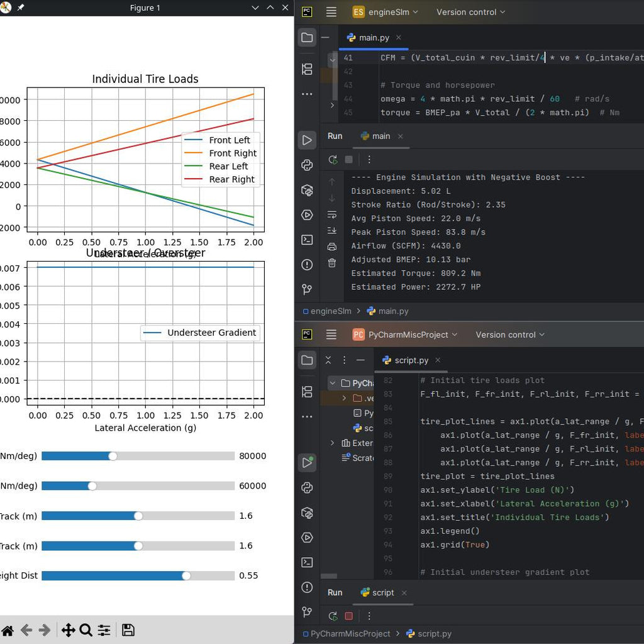Viewport: 644px width, 644px height.
Task: Toggle scroll to end in main run output
Action: click(332, 231)
